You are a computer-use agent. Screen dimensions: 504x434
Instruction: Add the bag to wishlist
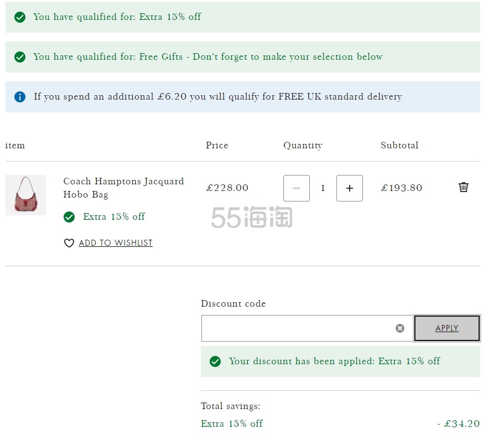(x=116, y=243)
